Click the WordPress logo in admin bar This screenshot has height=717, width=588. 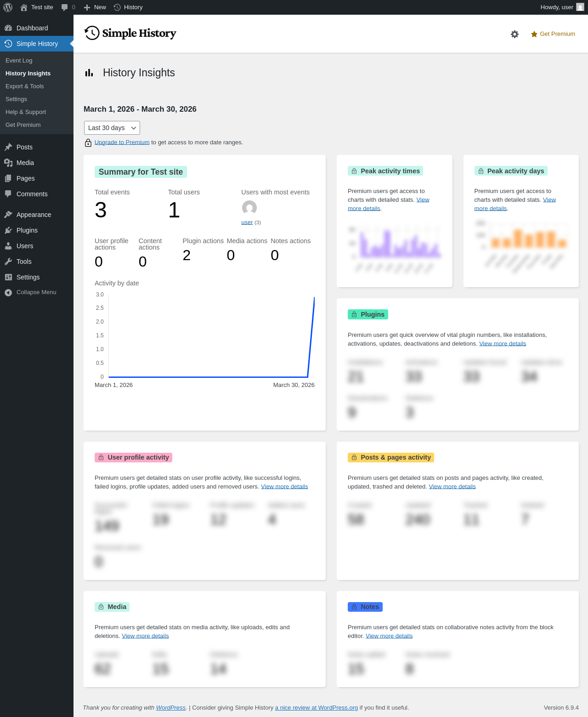(x=8, y=7)
